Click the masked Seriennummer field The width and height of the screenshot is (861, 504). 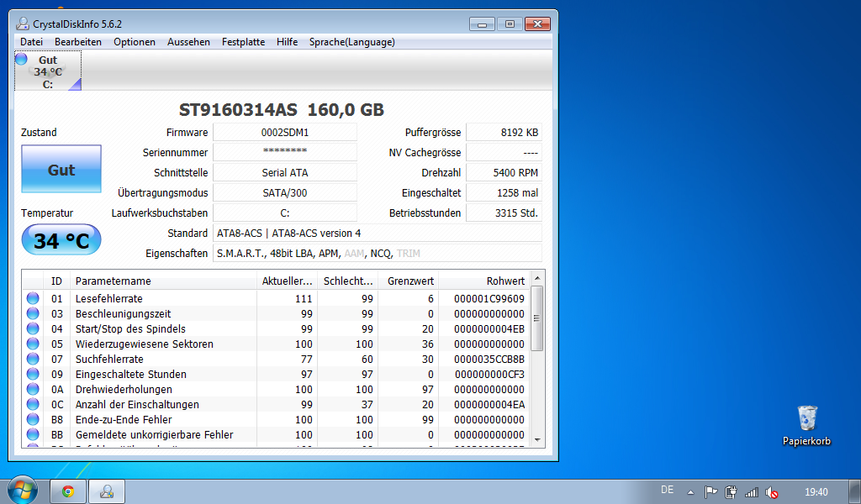click(x=285, y=153)
